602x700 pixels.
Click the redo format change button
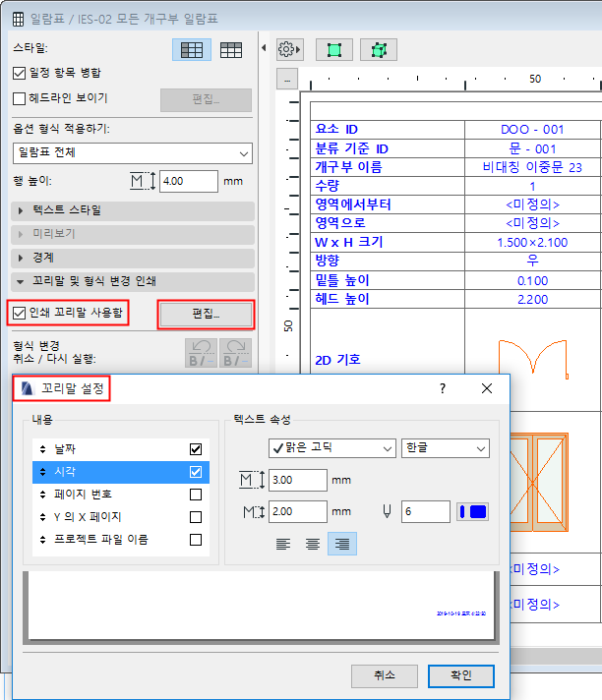click(235, 353)
